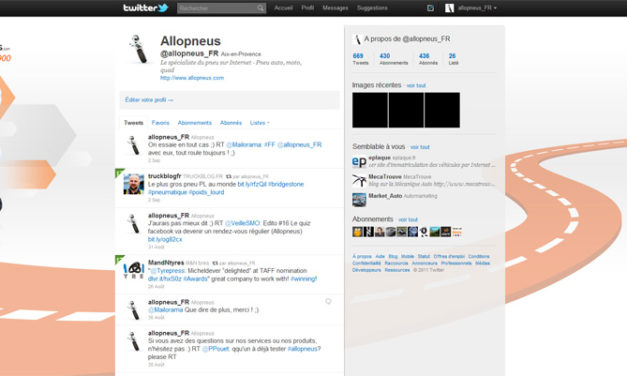Image resolution: width=627 pixels, height=376 pixels.
Task: Open the #allopneus hashtag link
Action: tap(304, 349)
